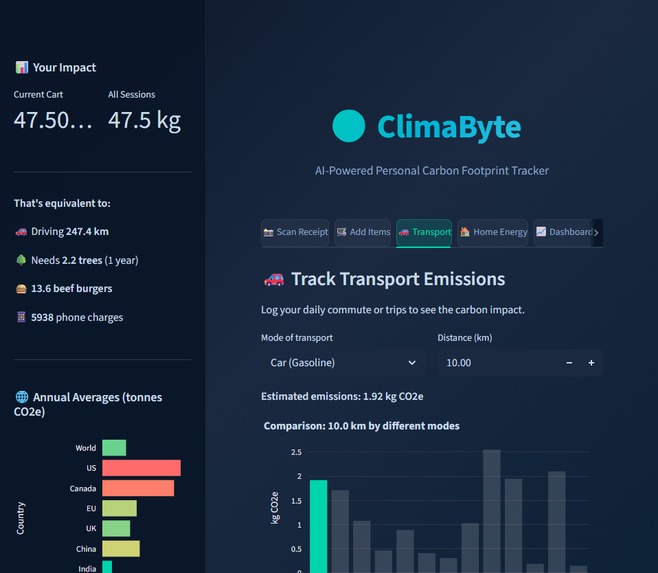Click the India bar in Annual Averages chart
Image resolution: width=658 pixels, height=573 pixels.
click(x=107, y=567)
